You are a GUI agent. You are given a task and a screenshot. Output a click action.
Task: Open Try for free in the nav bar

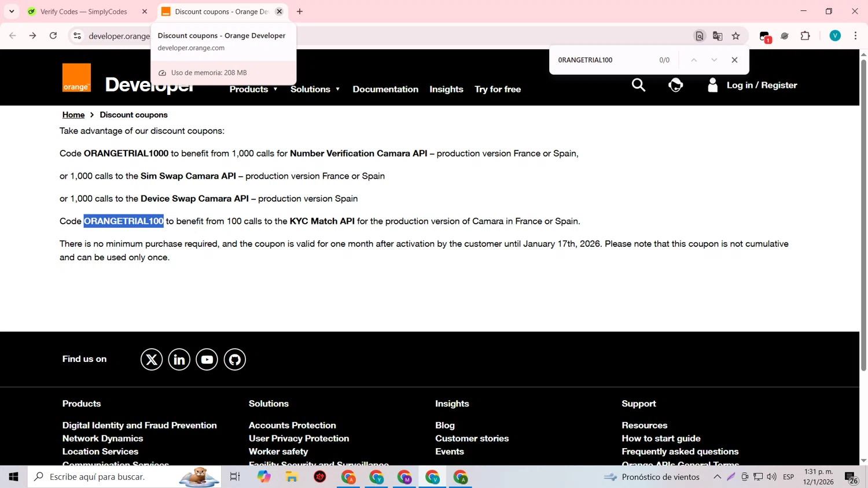point(498,89)
